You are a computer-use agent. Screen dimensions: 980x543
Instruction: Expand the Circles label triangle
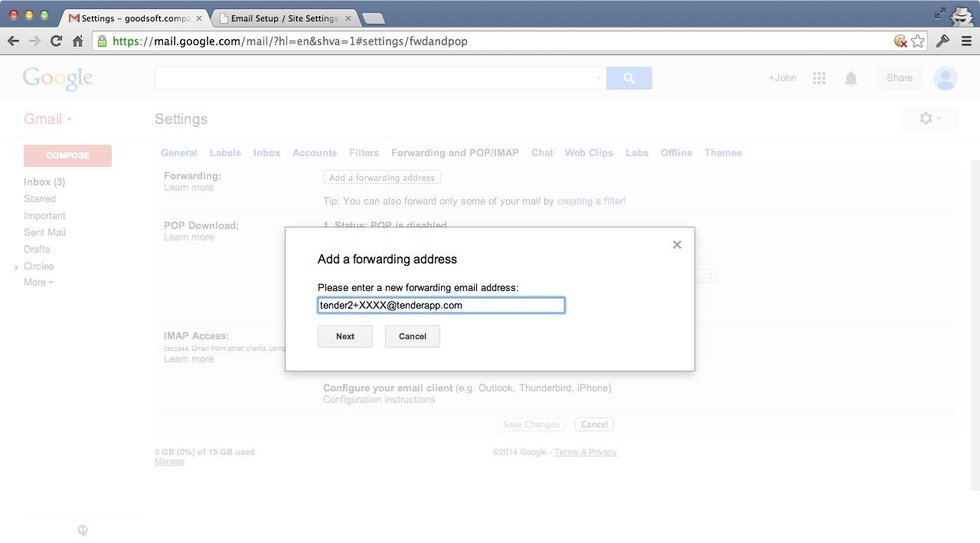point(17,267)
